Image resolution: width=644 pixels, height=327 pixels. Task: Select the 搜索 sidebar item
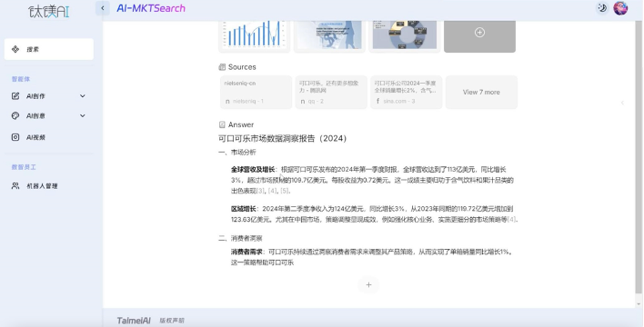tap(49, 49)
